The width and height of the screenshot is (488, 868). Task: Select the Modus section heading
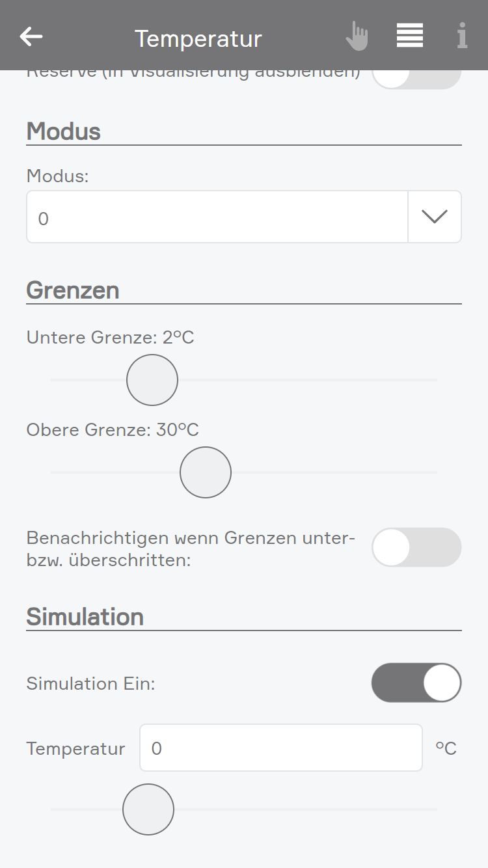pos(64,131)
